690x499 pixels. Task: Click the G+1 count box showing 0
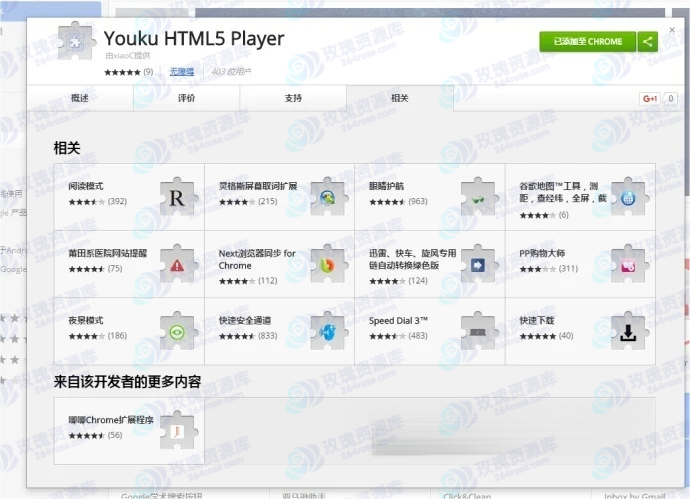click(671, 99)
